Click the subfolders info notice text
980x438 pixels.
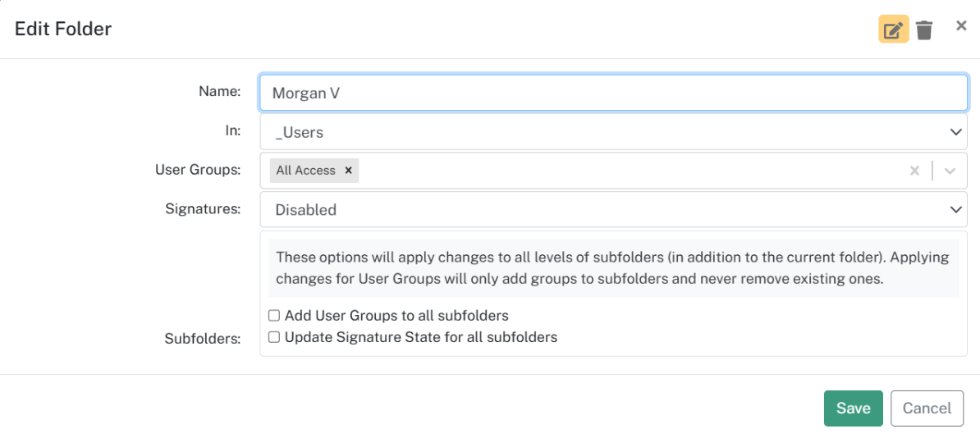pos(613,268)
